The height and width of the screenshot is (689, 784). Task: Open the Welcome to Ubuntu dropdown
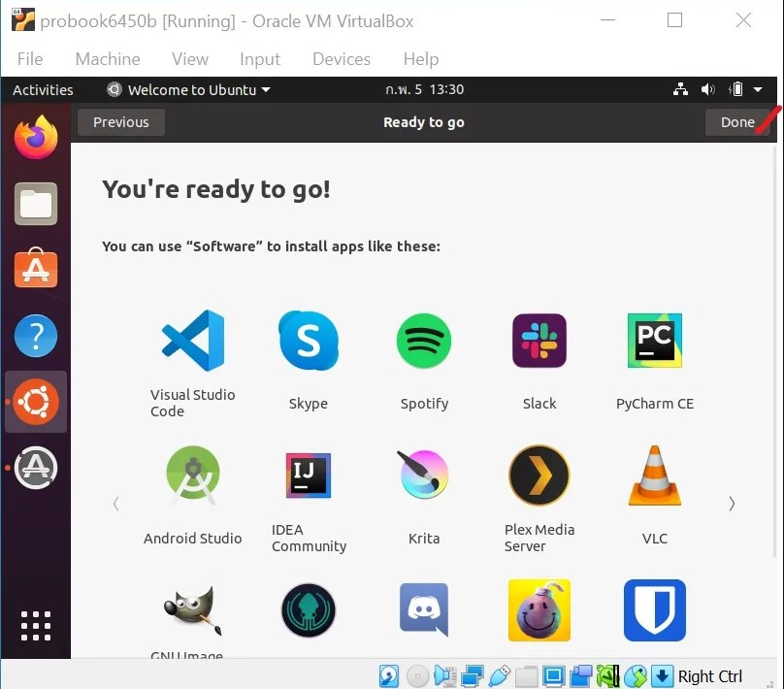[x=187, y=89]
